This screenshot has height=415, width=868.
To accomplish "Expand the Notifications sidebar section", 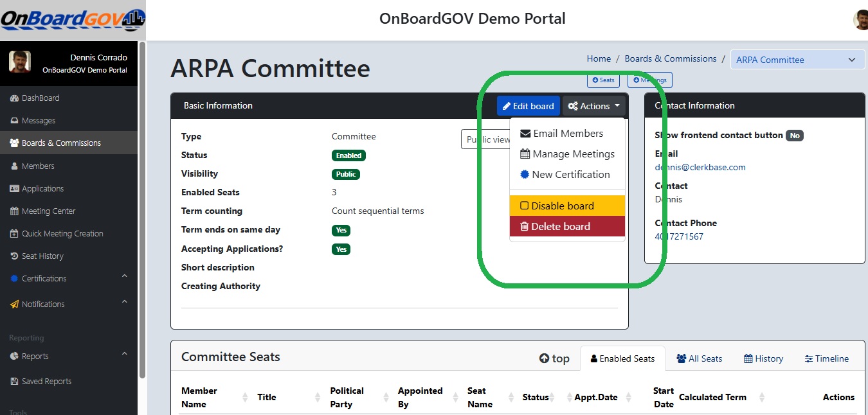I will (69, 304).
